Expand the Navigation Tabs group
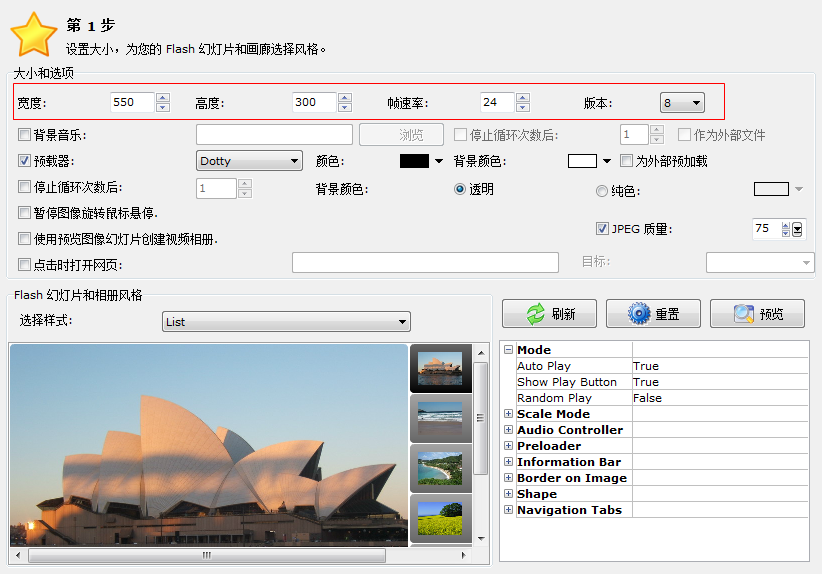The height and width of the screenshot is (574, 822). (x=508, y=510)
